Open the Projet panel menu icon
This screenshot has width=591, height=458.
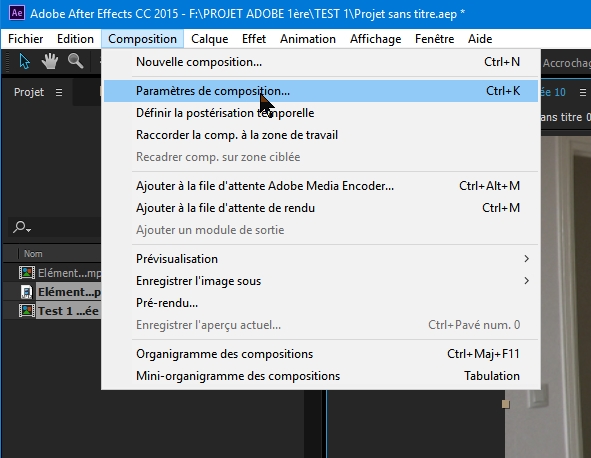point(59,92)
